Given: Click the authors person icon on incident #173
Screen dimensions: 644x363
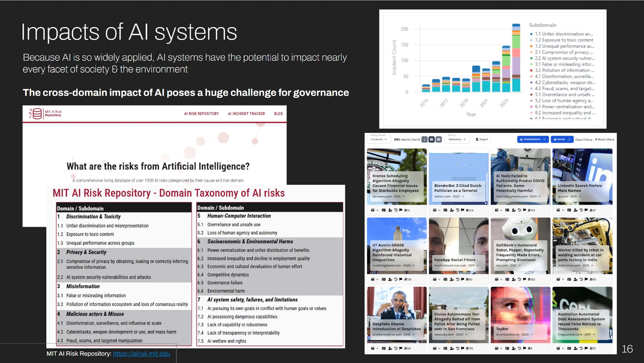Looking at the screenshot, I should pos(514,210).
